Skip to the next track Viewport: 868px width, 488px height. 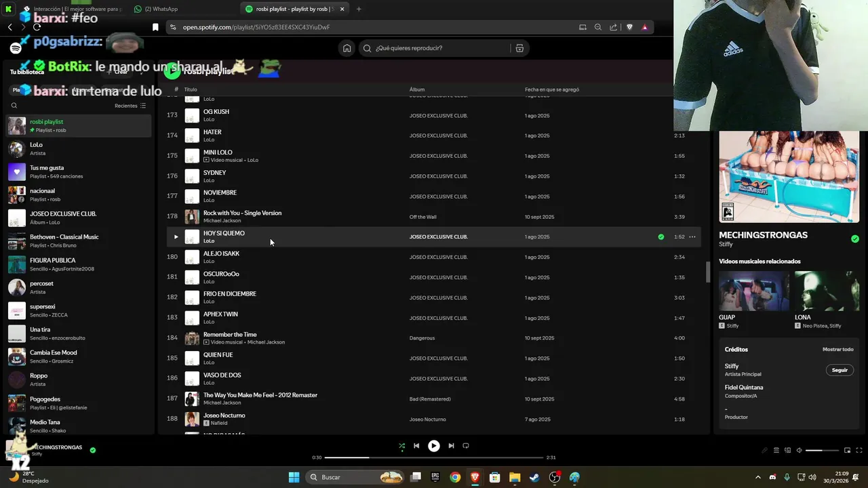point(451,446)
